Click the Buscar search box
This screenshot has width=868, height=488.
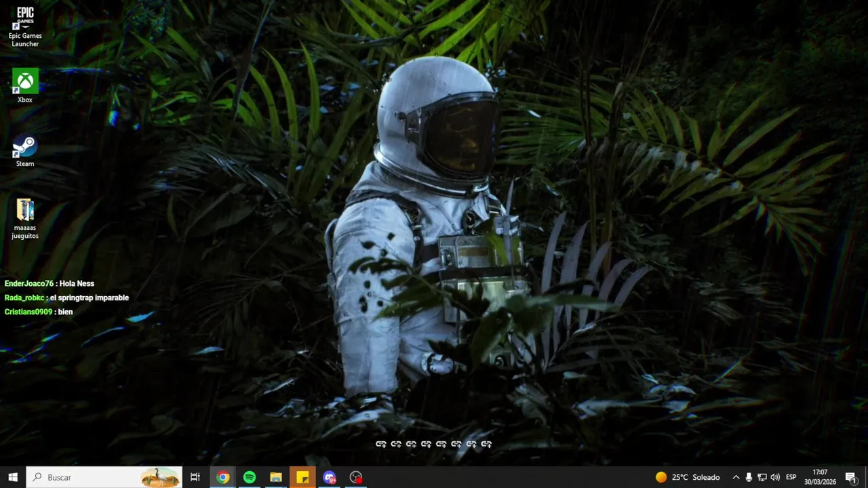pos(104,477)
